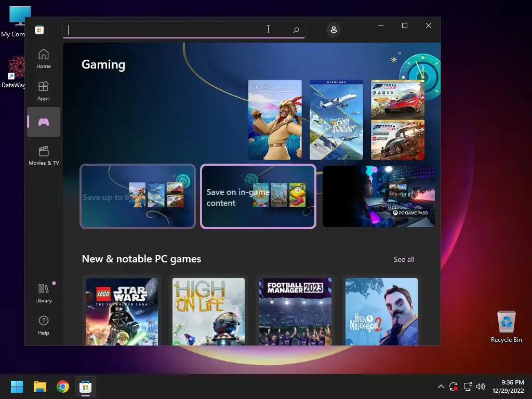The width and height of the screenshot is (532, 399).
Task: Focus the Store search box
Action: coord(183,30)
